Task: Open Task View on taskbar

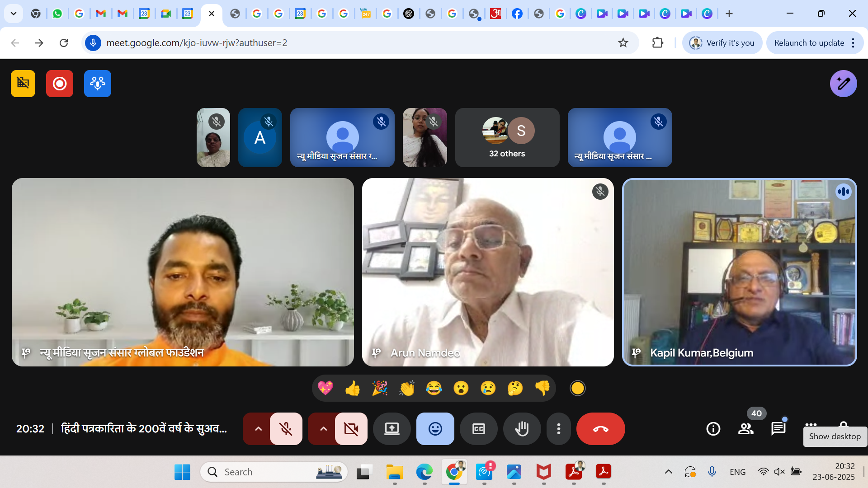Action: pos(364,472)
